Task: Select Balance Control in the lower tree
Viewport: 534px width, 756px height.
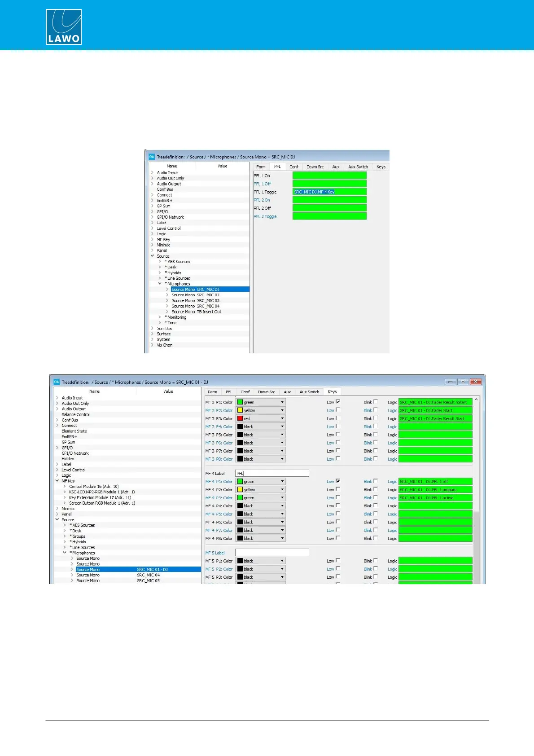Action: click(75, 414)
